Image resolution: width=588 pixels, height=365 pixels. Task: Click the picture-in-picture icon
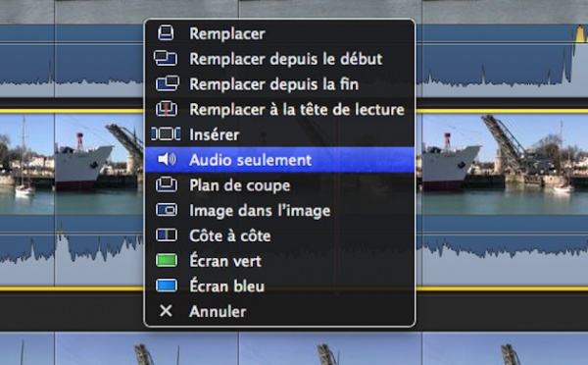(x=167, y=210)
